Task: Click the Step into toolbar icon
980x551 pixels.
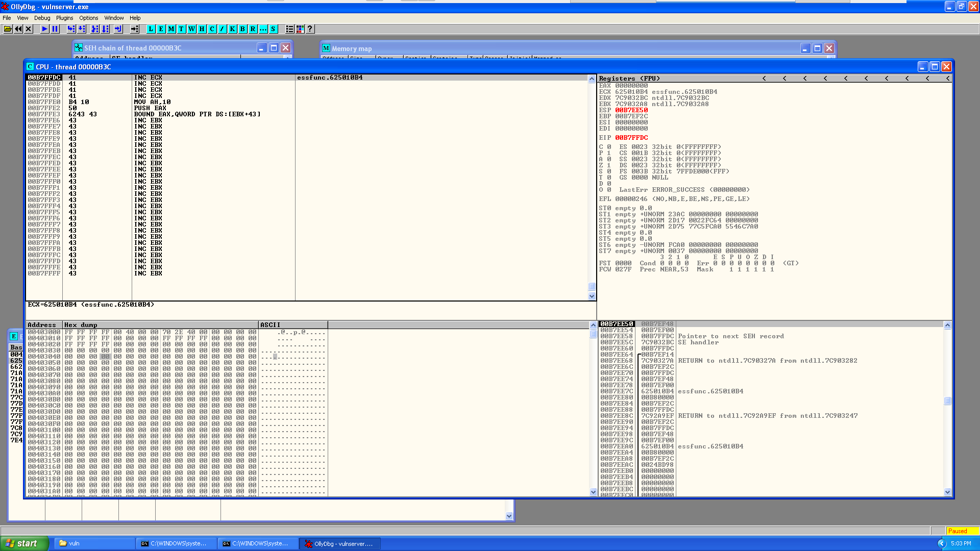Action: pos(71,29)
